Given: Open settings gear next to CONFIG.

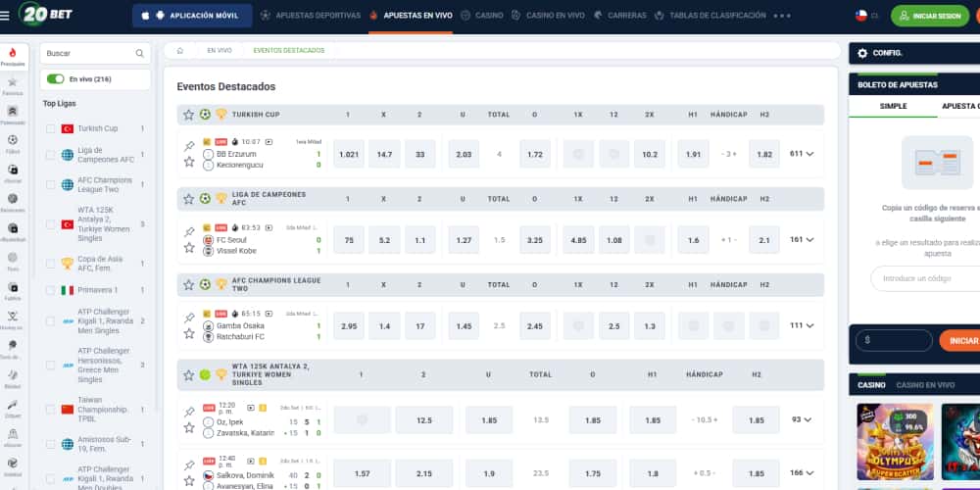Looking at the screenshot, I should [x=862, y=53].
